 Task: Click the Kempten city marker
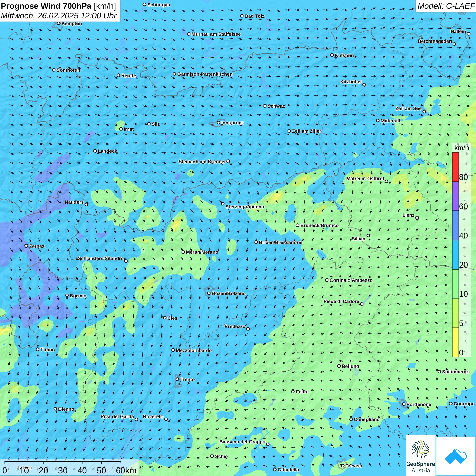click(x=58, y=23)
